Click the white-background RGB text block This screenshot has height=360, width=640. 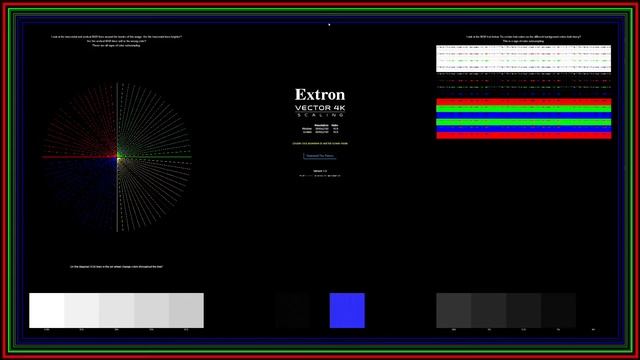coord(524,58)
